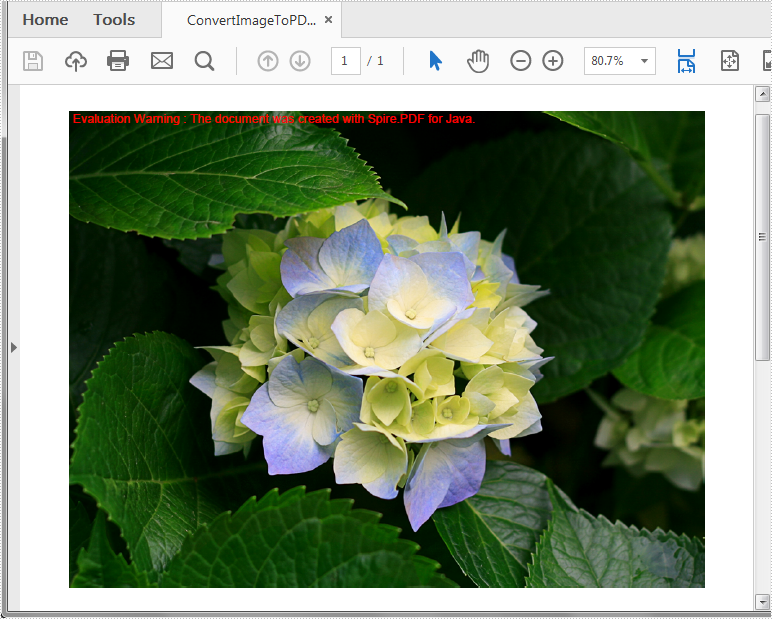Zoom in with the plus icon
This screenshot has height=619, width=772.
point(553,61)
